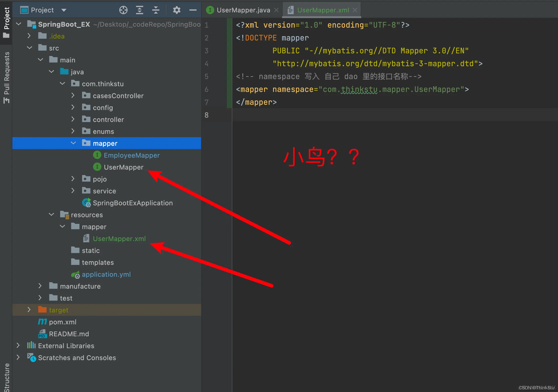Collapse the resources folder
Image resolution: width=558 pixels, height=392 pixels.
coord(51,215)
